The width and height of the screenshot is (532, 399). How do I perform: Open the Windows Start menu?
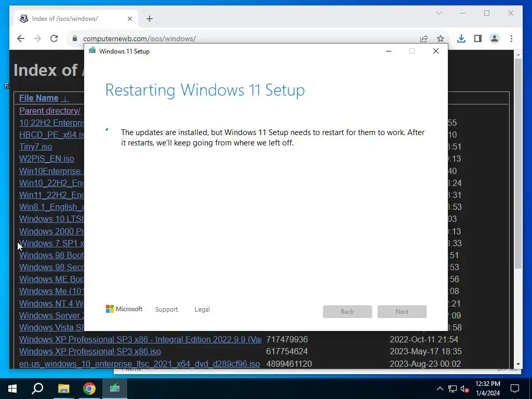[x=12, y=389]
